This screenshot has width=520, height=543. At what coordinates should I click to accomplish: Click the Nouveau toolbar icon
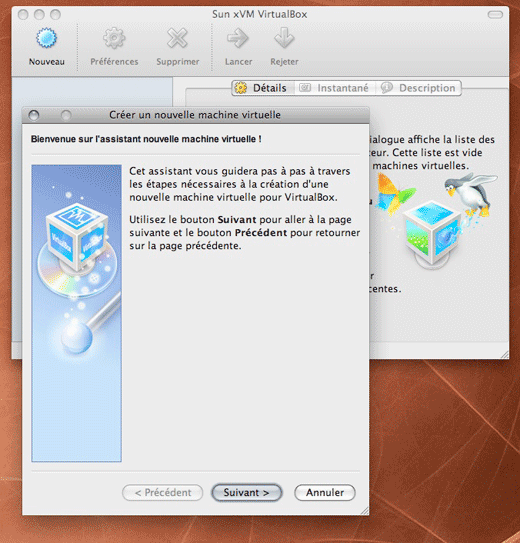point(46,38)
